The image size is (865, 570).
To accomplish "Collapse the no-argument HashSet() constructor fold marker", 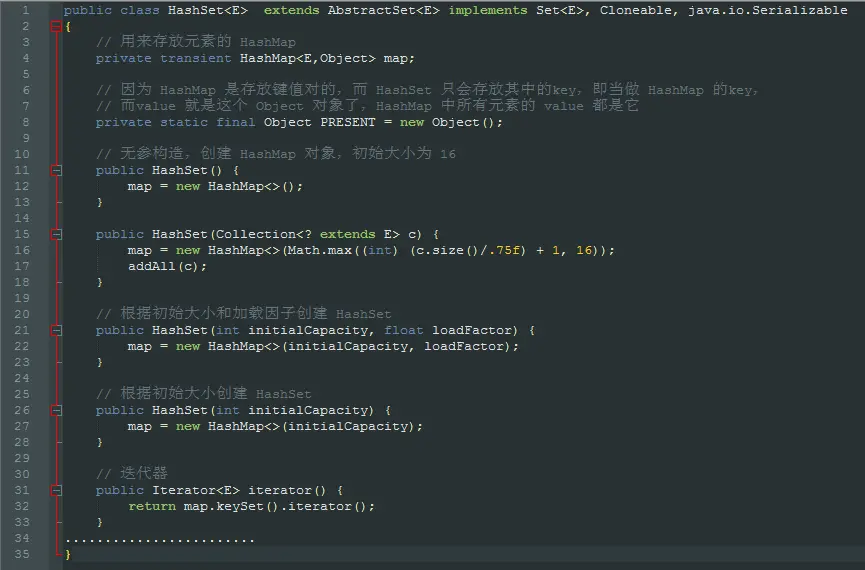I will point(56,171).
